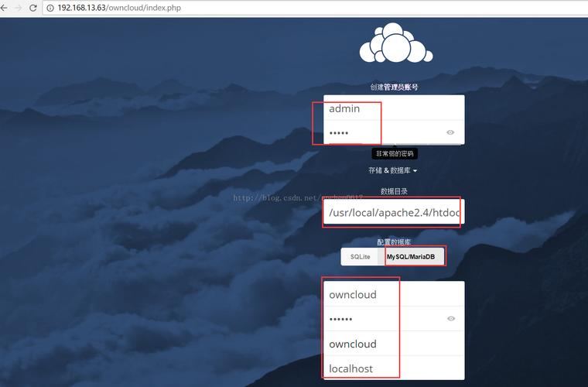Go back with the browser back arrow
The height and width of the screenshot is (387, 588).
coord(4,8)
